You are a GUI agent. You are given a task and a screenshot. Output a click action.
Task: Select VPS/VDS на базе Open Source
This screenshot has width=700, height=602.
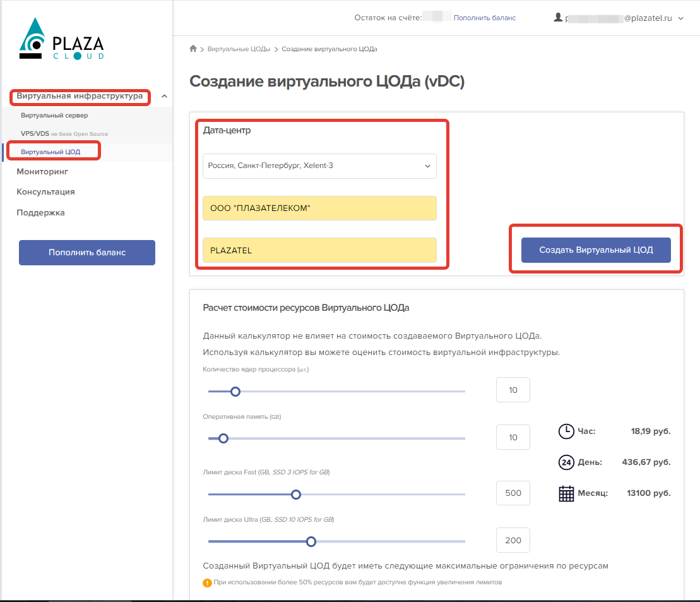click(64, 134)
